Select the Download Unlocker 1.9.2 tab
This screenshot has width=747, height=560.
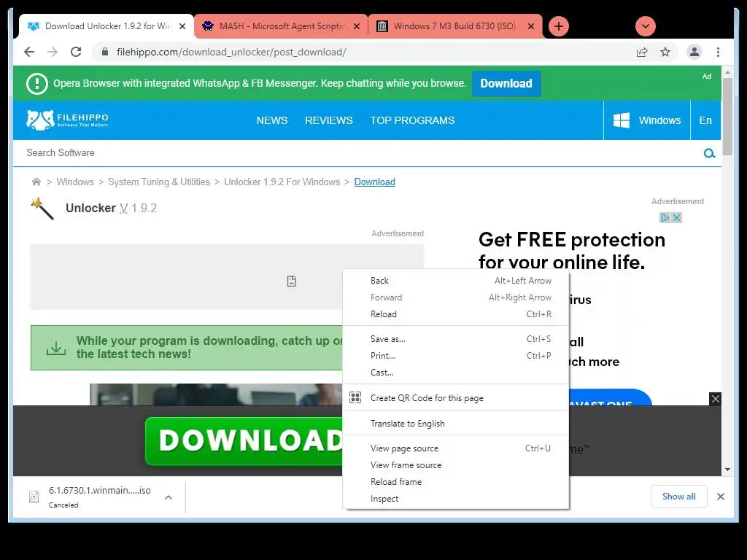coord(107,26)
